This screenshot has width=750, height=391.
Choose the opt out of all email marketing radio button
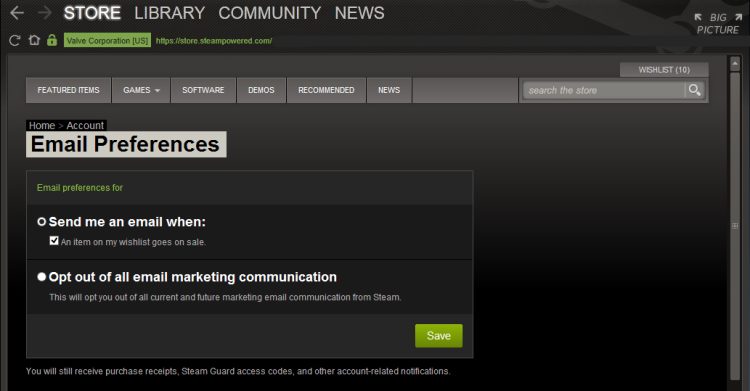click(x=42, y=277)
